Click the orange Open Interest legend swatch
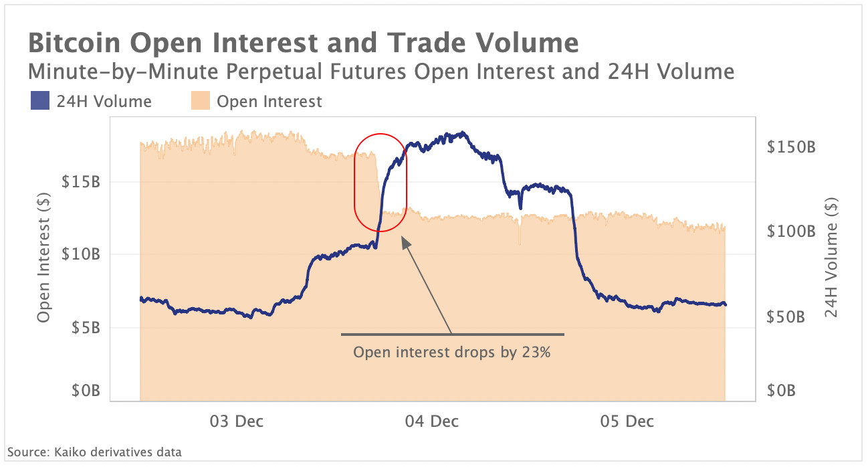868x467 pixels. pos(200,102)
